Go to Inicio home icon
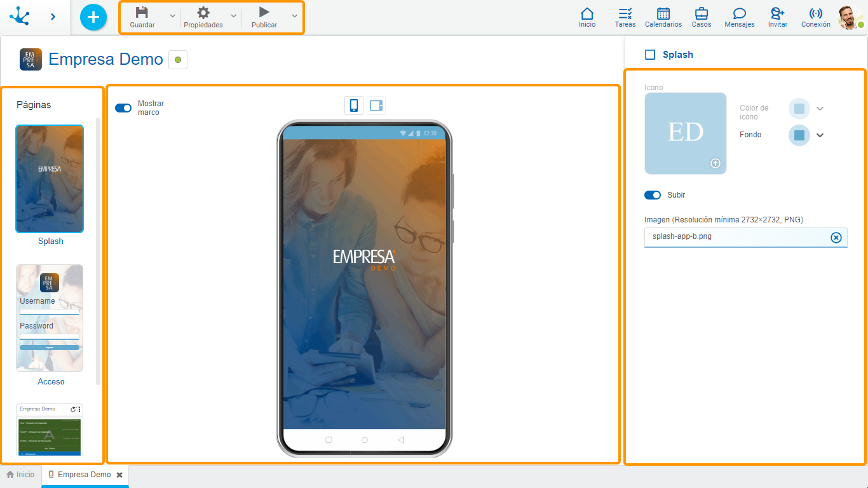Image resolution: width=868 pixels, height=488 pixels. click(x=587, y=13)
